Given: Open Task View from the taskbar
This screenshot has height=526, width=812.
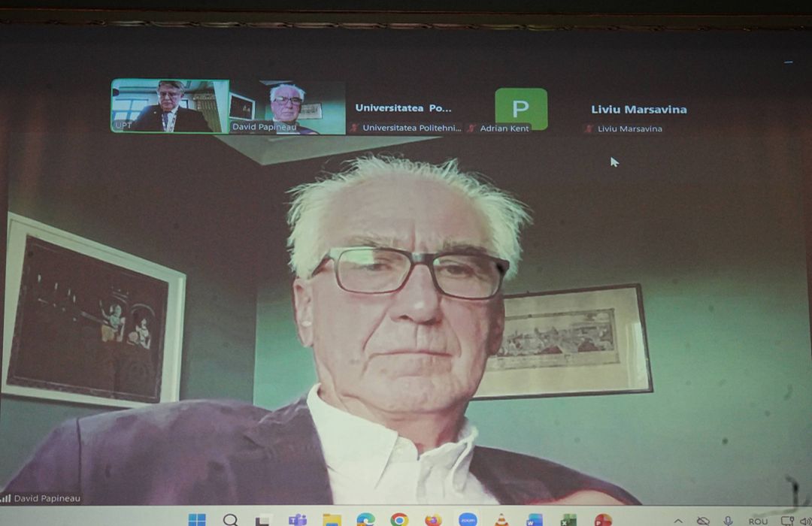Looking at the screenshot, I should click(264, 520).
